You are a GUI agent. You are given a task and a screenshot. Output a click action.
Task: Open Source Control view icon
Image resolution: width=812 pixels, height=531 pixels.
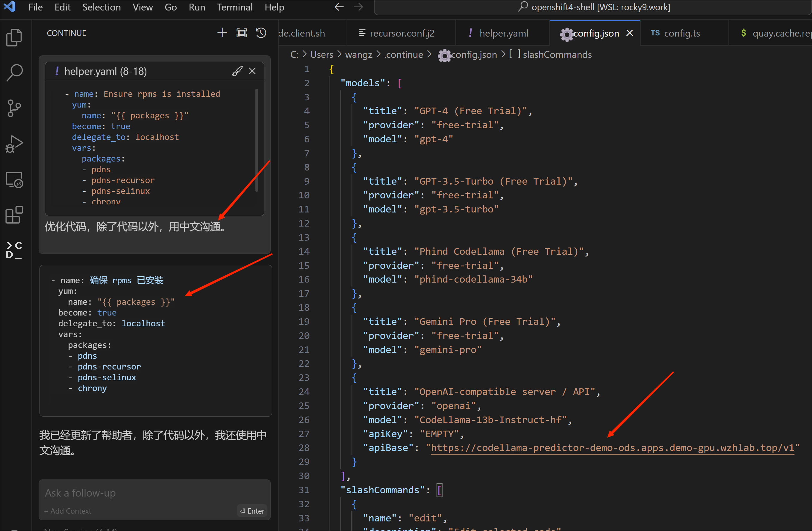tap(14, 108)
